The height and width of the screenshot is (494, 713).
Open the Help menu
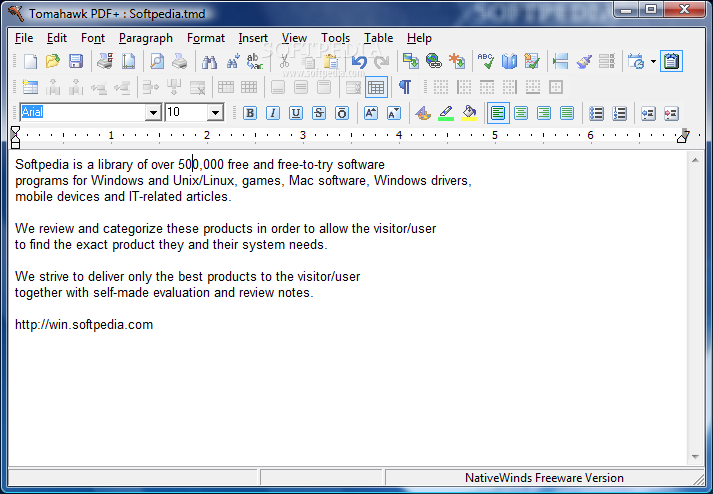click(419, 38)
